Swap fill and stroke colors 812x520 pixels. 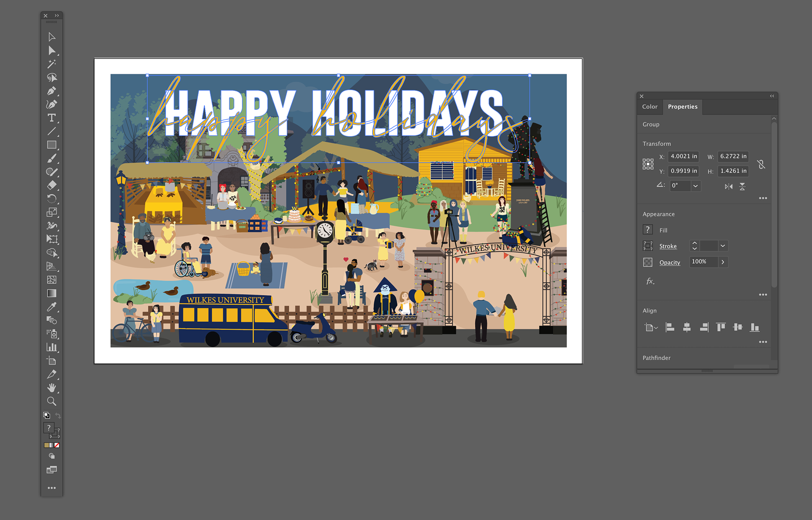click(x=58, y=416)
